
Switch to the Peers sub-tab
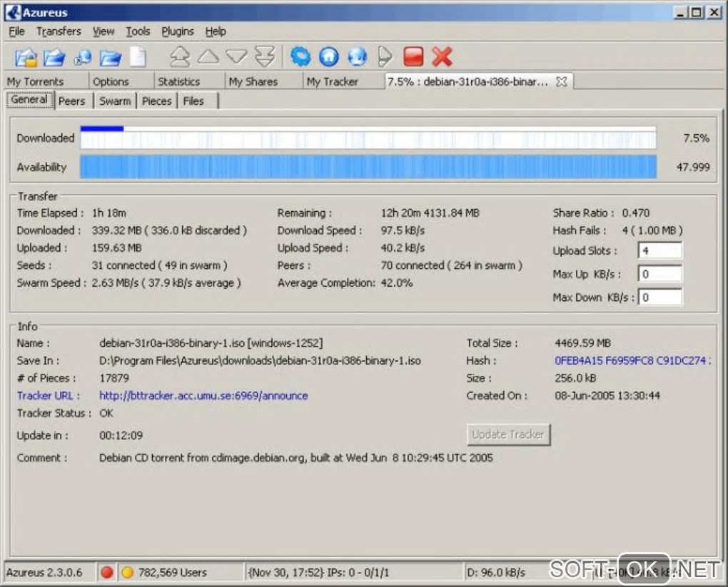pos(71,101)
